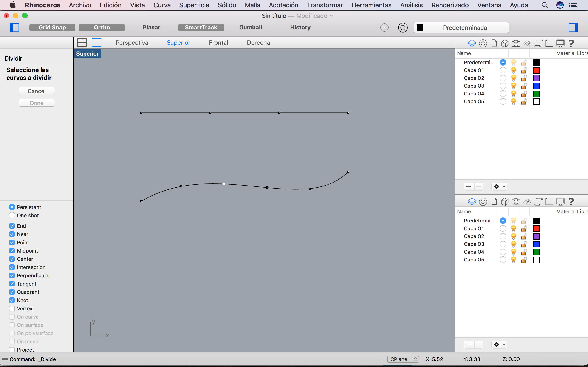Click the Done button
Screen dimensions: 588x367
coord(37,103)
